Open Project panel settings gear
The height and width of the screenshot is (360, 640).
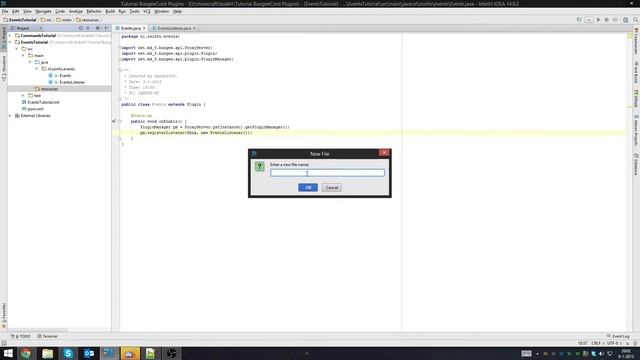(x=98, y=28)
